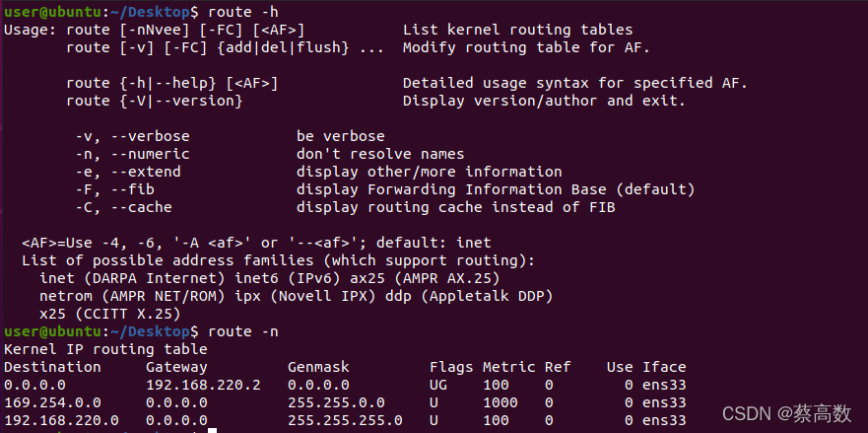Image resolution: width=868 pixels, height=433 pixels.
Task: Click the 'route -h' command text
Action: pos(243,12)
